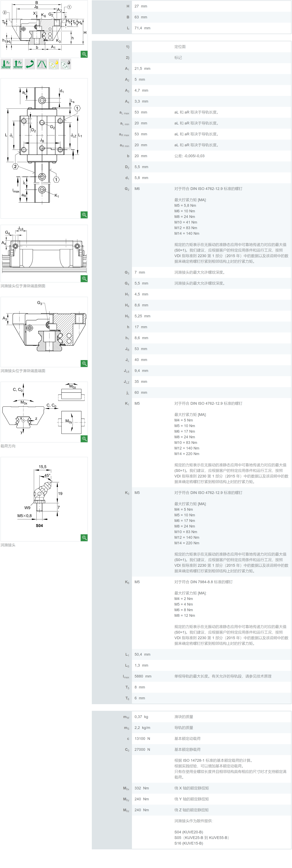The height and width of the screenshot is (868, 292).
Task: Select the A4 value 3,3 mm
Action: pyautogui.click(x=141, y=101)
